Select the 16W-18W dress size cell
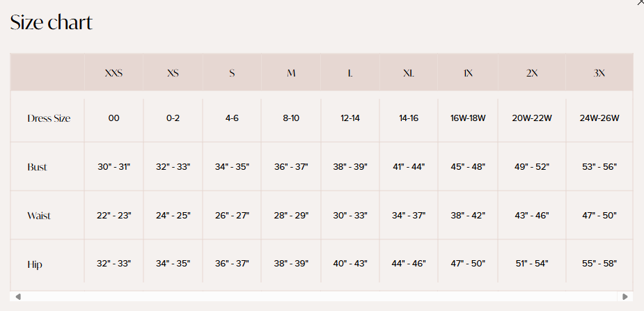The image size is (644, 311). [x=468, y=118]
